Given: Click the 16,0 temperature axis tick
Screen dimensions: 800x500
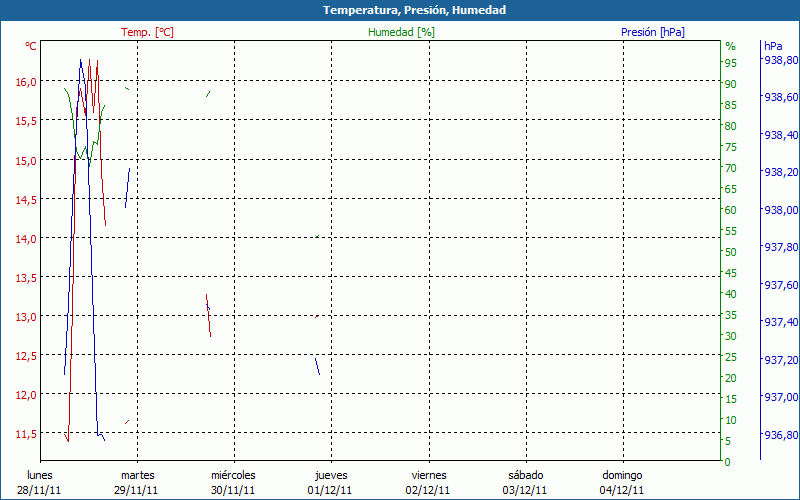Looking at the screenshot, I should pyautogui.click(x=27, y=82).
